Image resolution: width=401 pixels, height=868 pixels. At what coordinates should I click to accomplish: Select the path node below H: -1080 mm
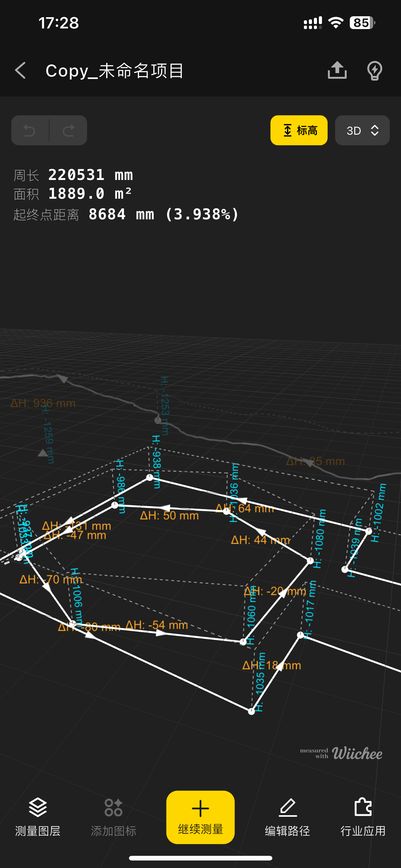point(310,561)
